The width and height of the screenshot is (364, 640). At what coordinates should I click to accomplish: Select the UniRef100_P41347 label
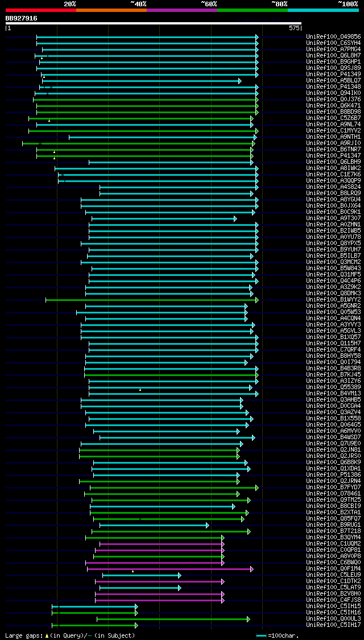click(x=333, y=155)
